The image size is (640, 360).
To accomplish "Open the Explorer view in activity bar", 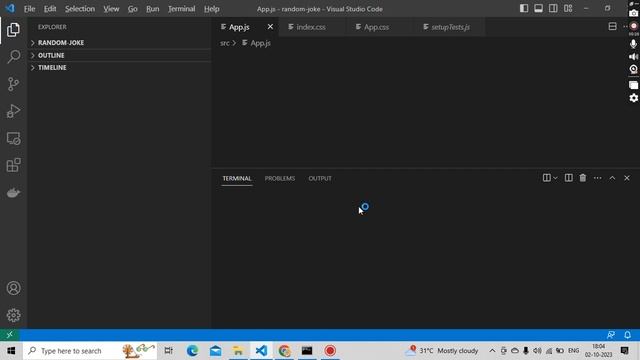I will (13, 30).
